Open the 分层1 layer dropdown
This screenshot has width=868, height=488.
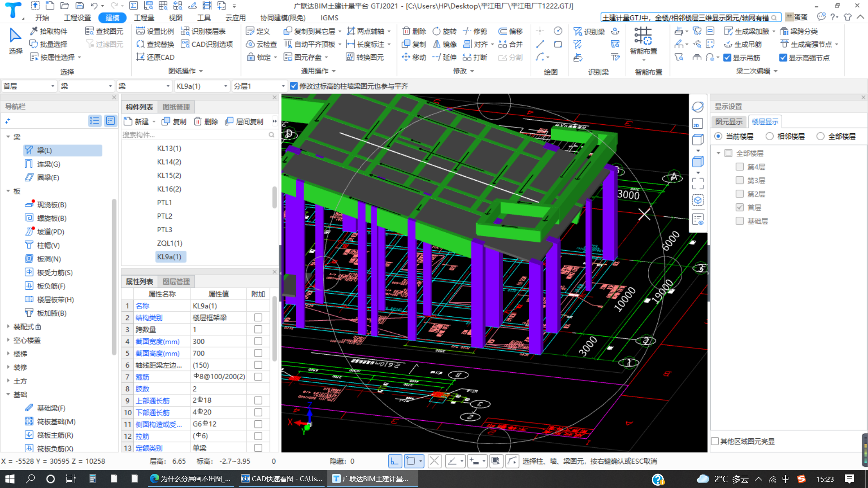[259, 86]
